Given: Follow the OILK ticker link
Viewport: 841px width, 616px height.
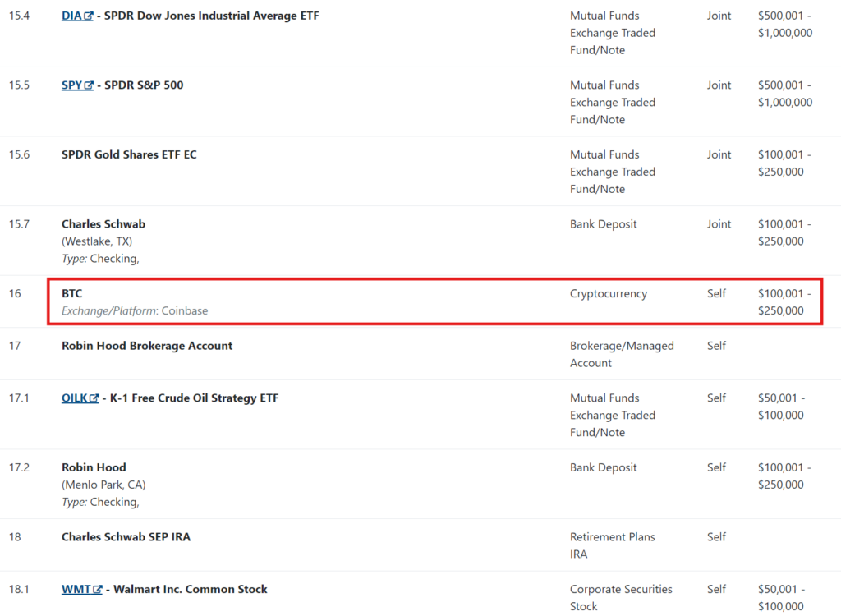Looking at the screenshot, I should pyautogui.click(x=75, y=398).
